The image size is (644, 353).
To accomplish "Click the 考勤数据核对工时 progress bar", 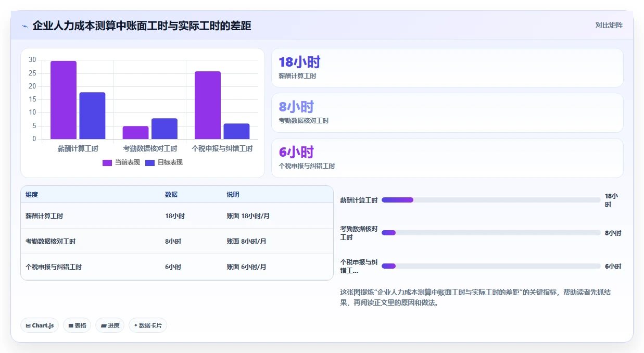I will [491, 233].
